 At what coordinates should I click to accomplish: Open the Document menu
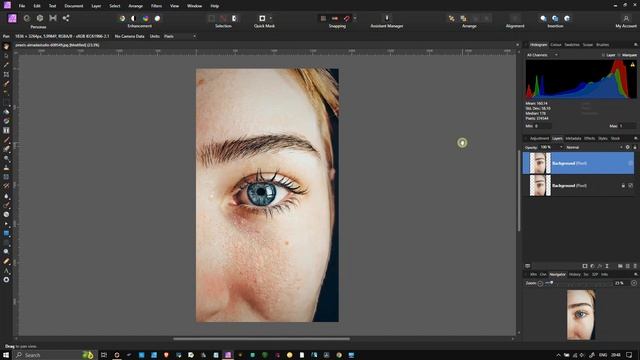(73, 6)
